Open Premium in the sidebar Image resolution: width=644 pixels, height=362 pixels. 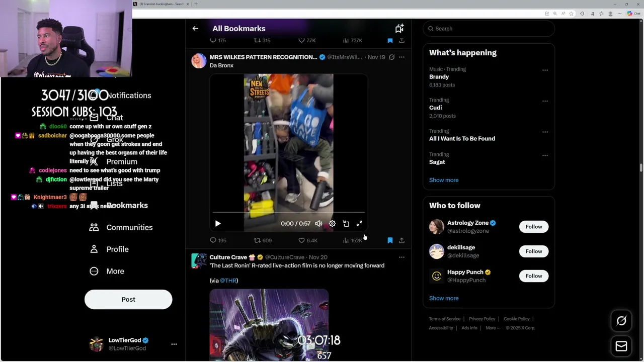[x=113, y=161]
